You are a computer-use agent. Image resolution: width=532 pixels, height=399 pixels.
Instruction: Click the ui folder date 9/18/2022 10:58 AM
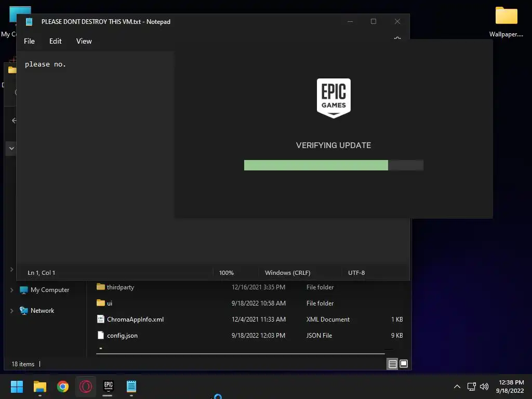[259, 303]
